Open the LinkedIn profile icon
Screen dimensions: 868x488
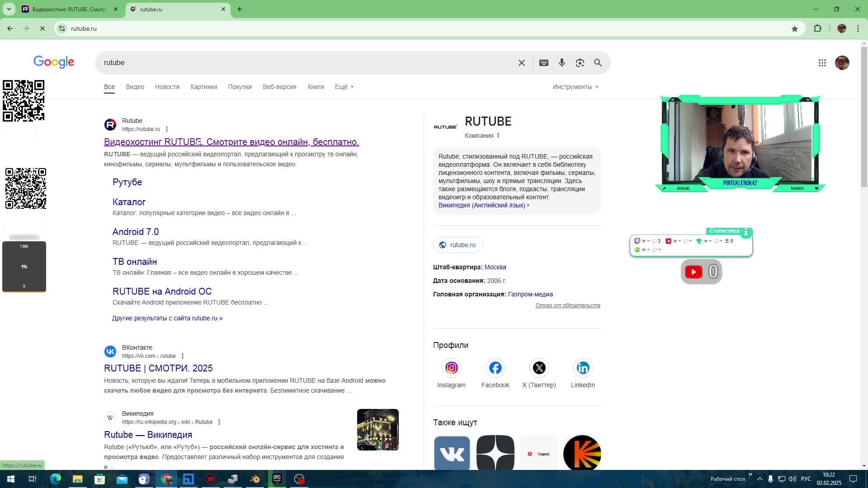pos(583,368)
